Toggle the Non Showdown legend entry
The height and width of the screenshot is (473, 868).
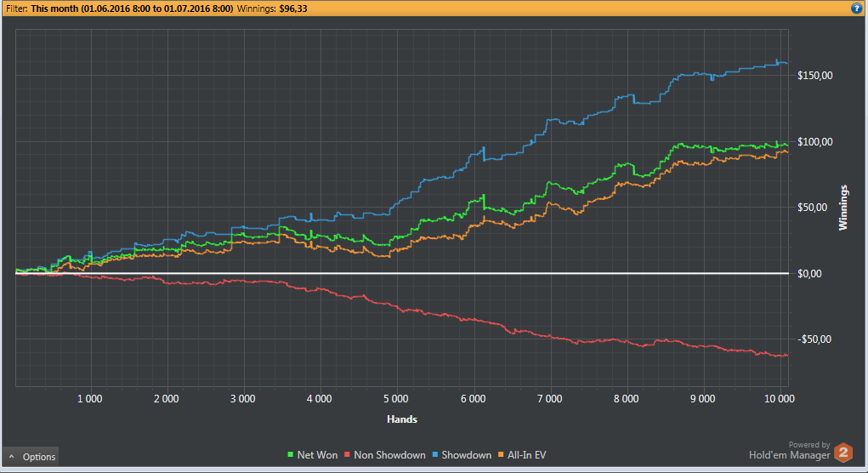click(x=385, y=455)
